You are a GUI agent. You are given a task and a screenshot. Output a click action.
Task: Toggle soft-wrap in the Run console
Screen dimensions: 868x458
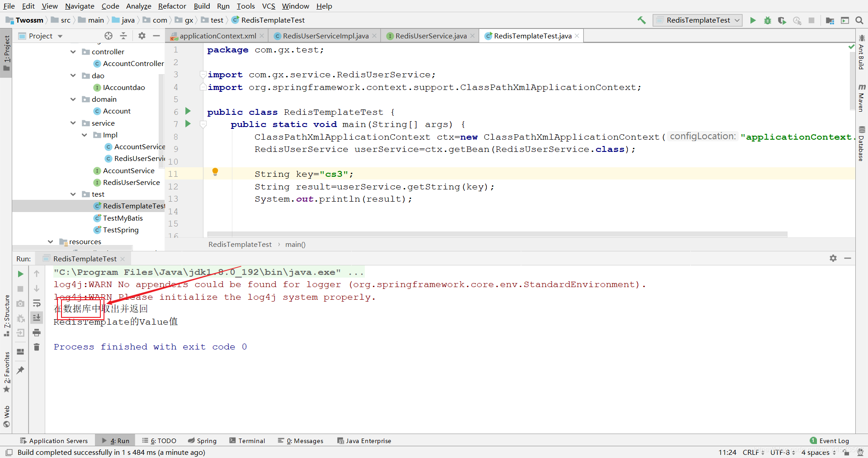click(37, 303)
